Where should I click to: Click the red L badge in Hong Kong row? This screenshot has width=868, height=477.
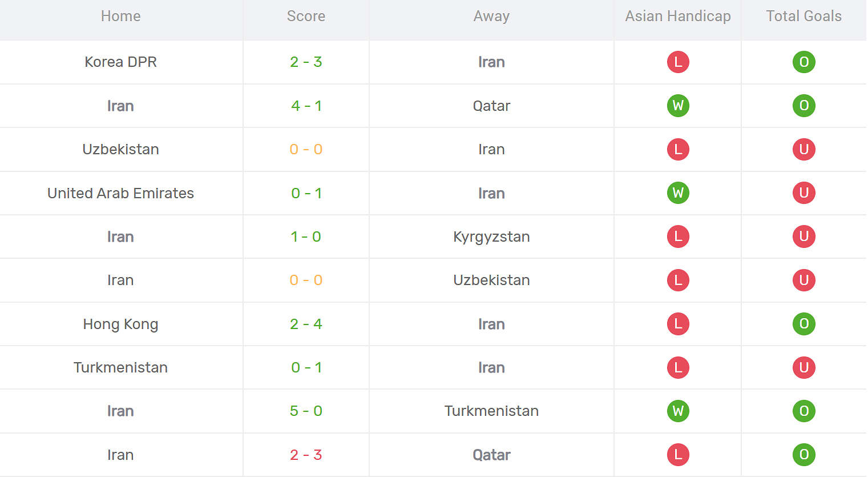coord(678,324)
